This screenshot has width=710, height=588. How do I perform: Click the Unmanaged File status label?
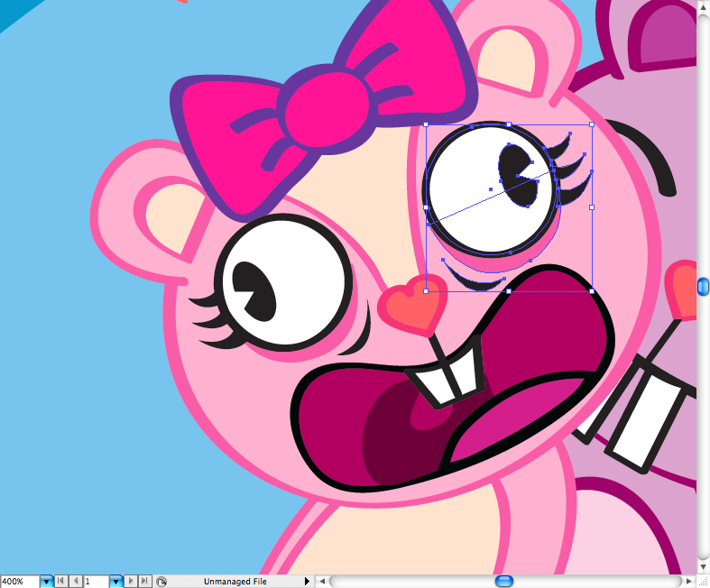click(235, 582)
